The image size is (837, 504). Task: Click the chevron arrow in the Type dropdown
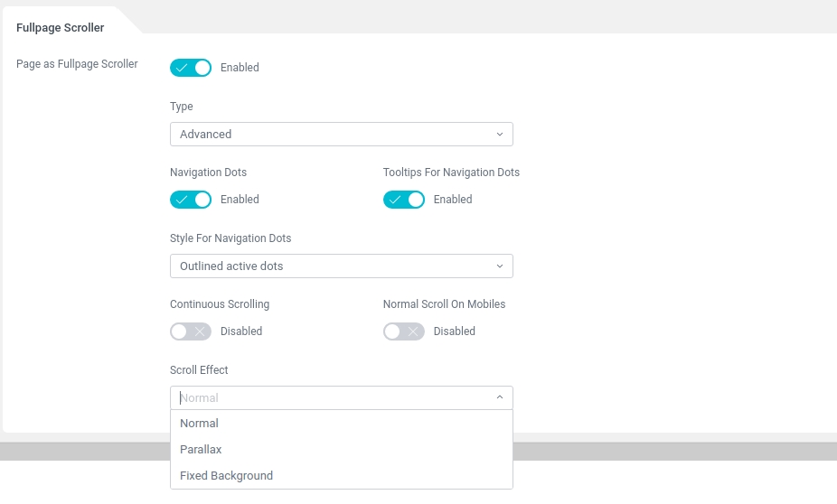coord(500,135)
